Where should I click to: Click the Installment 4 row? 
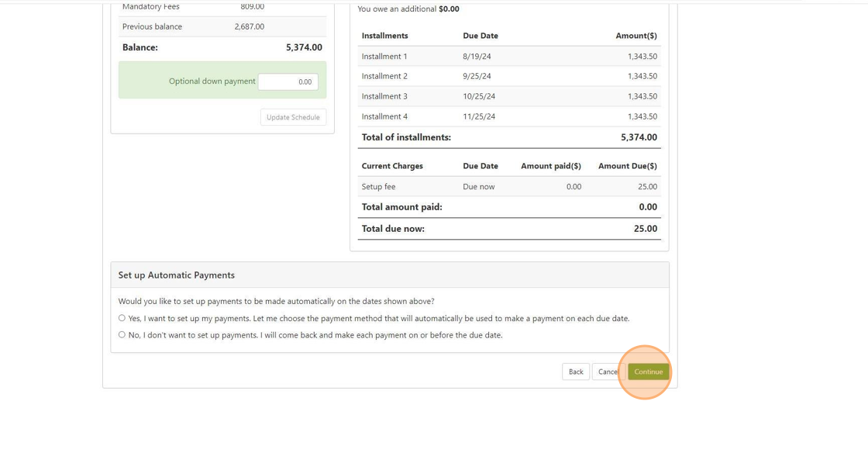[x=508, y=116]
